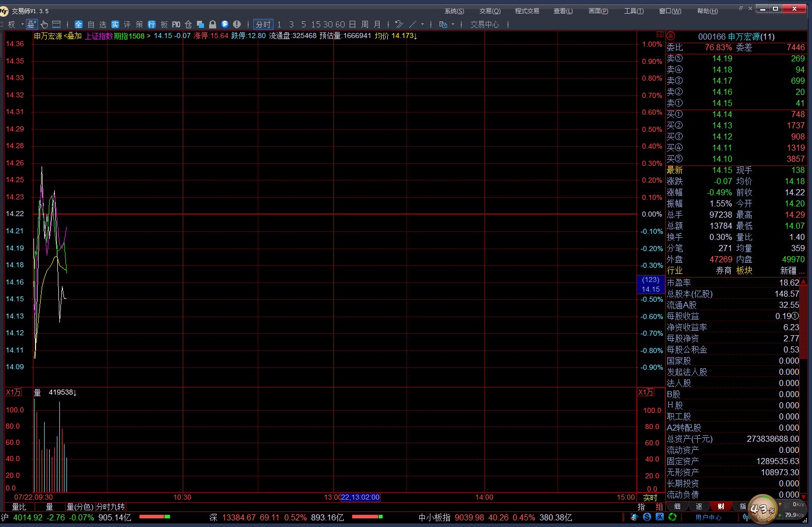Screen dimensions: 812x527
Task: Open the 用户中心 link
Action: (708, 517)
